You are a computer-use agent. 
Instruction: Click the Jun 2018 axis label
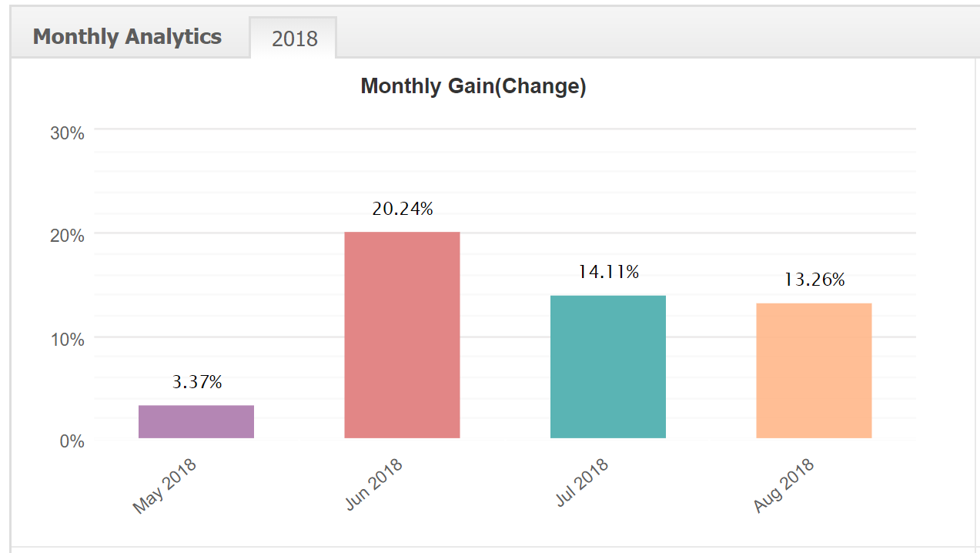coord(373,484)
